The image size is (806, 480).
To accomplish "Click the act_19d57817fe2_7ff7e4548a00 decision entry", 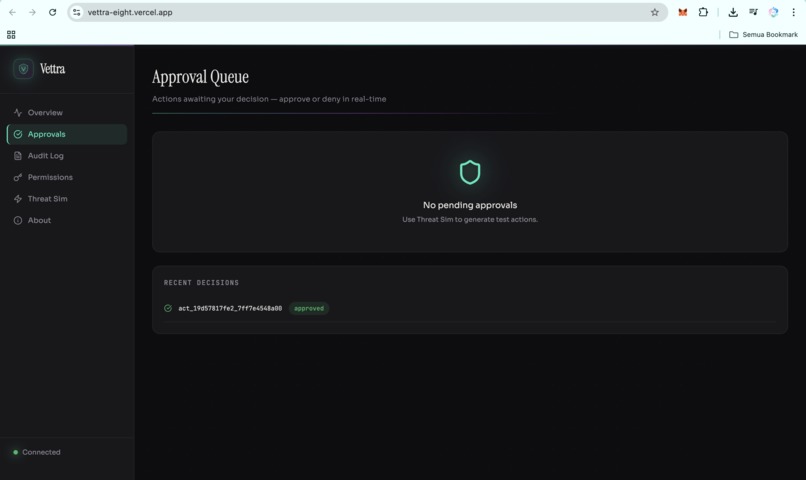I will point(230,308).
